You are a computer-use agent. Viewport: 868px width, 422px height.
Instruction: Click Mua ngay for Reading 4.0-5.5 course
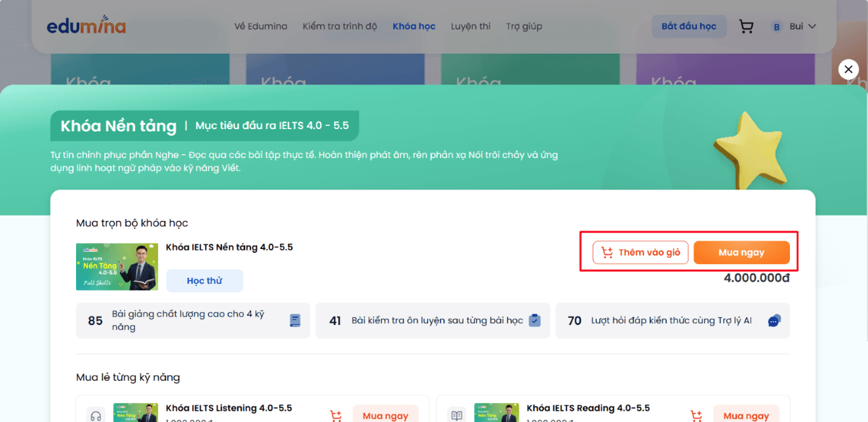click(746, 414)
